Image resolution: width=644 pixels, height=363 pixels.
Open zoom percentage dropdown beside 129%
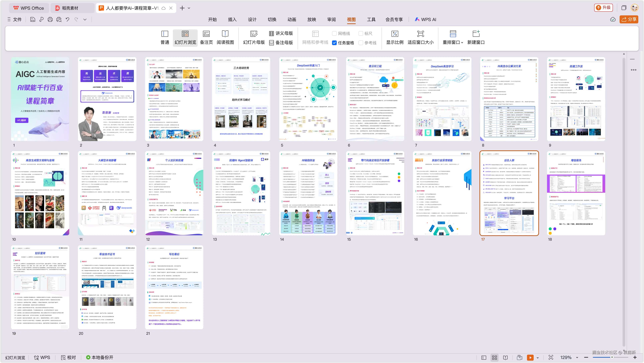pyautogui.click(x=577, y=357)
